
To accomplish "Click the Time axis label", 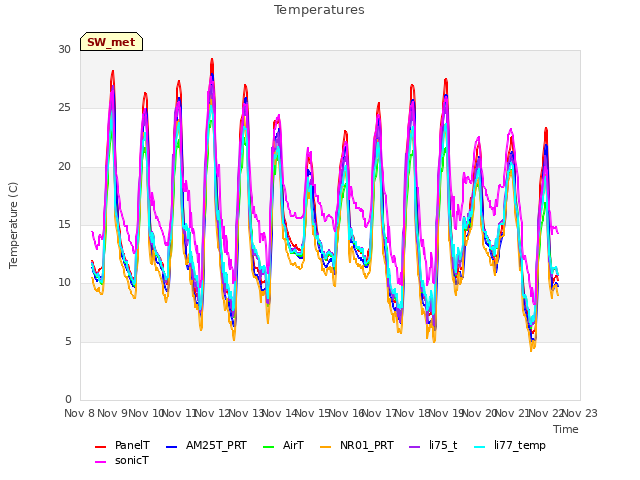I will [566, 429].
